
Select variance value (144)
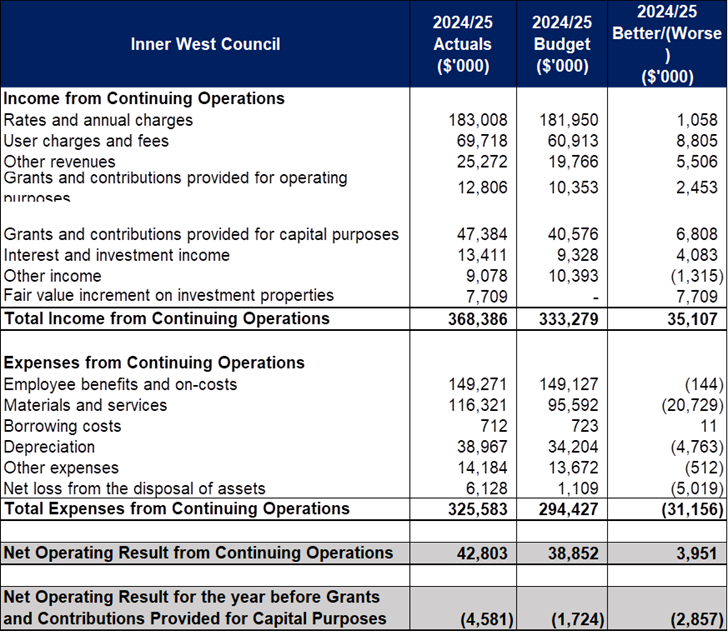[704, 384]
